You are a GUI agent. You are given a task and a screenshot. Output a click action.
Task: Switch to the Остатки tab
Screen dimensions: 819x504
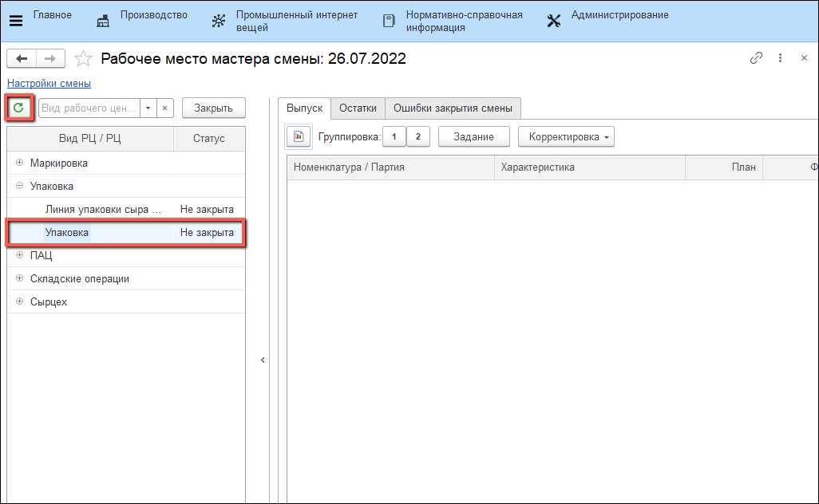pos(358,108)
